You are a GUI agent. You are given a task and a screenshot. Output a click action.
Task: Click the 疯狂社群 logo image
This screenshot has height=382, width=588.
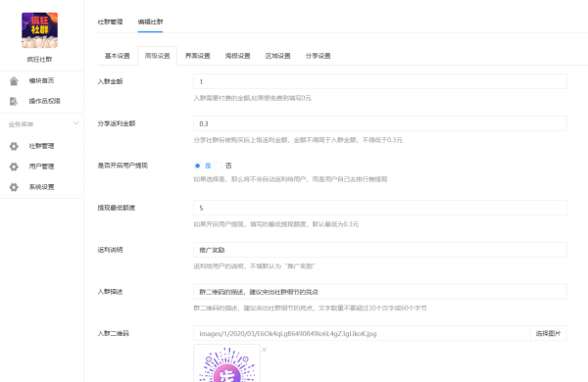40,30
